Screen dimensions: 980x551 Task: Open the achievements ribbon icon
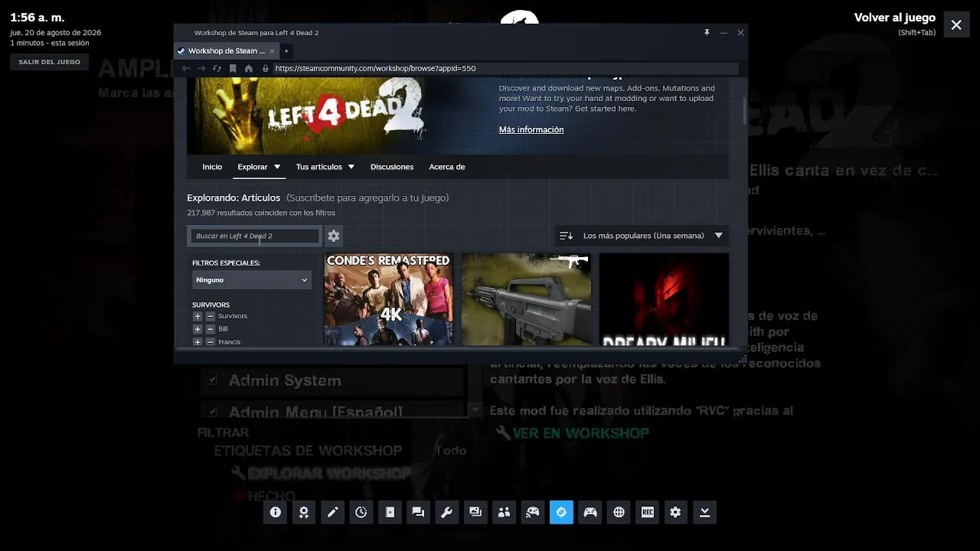(304, 513)
